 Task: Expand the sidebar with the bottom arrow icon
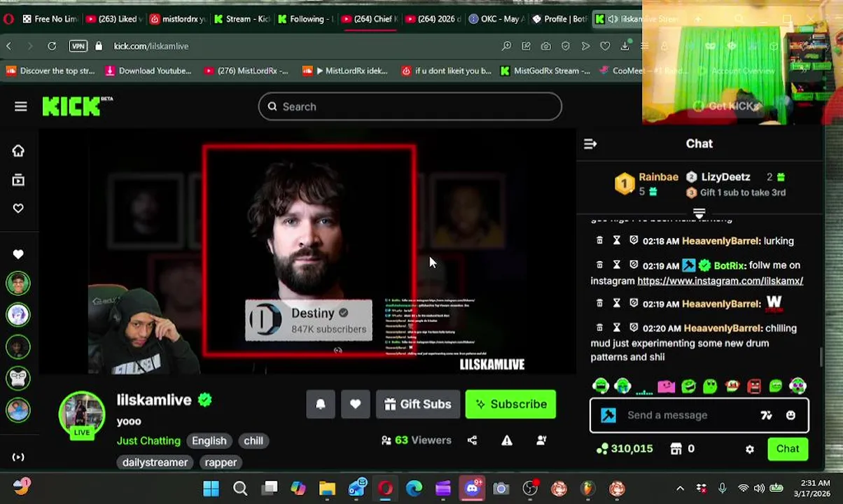point(18,457)
